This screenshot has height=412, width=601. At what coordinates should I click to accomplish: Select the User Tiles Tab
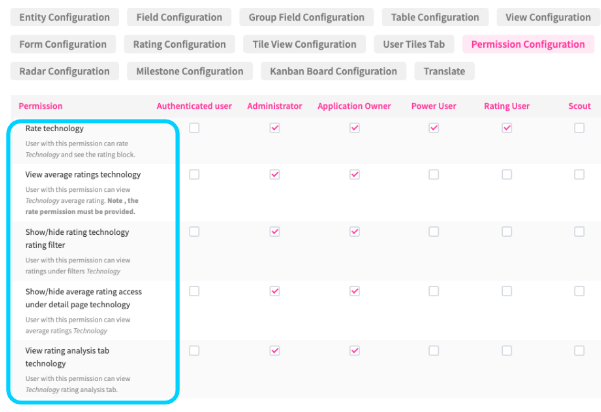click(414, 44)
